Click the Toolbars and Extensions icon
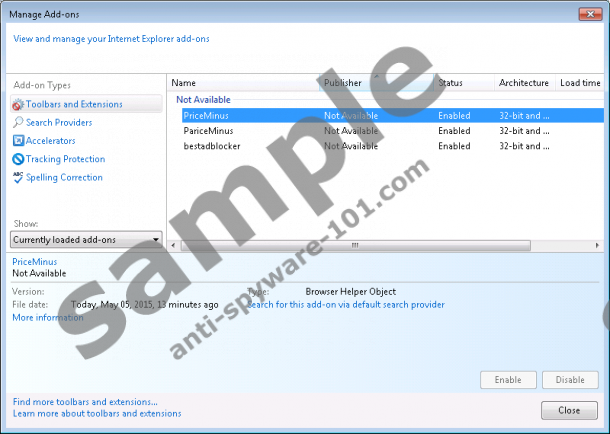 [x=17, y=104]
